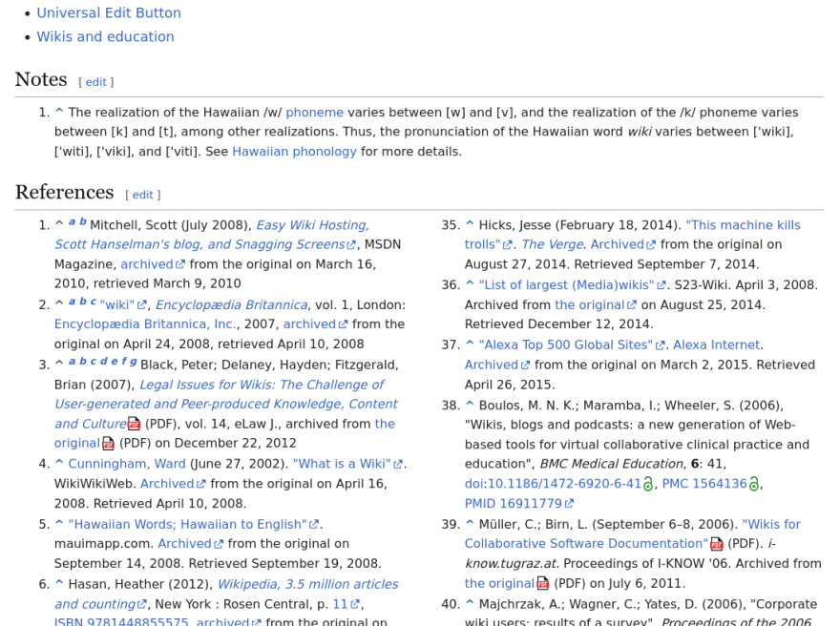The height and width of the screenshot is (626, 840).
Task: Open "Alexa Top 500 Global Sites" link
Action: point(572,345)
